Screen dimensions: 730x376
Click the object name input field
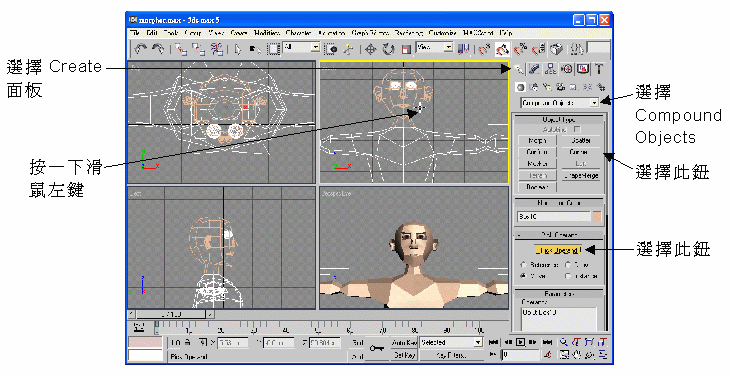tap(554, 217)
